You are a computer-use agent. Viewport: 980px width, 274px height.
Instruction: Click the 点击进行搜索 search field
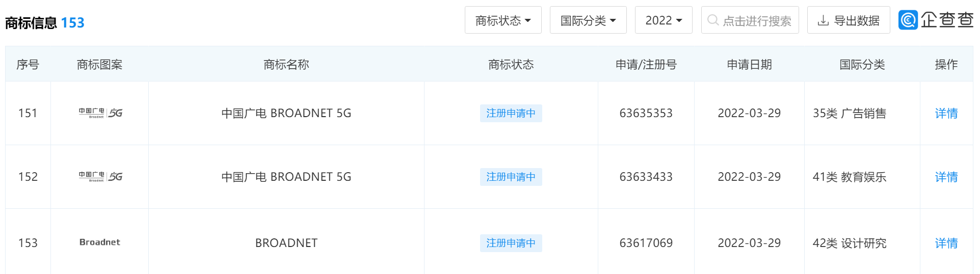750,20
